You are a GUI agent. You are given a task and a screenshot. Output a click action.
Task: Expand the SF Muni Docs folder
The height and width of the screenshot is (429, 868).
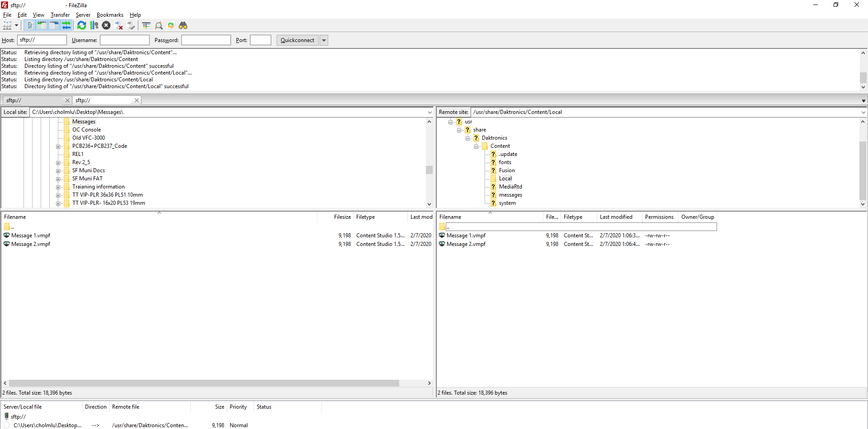pyautogui.click(x=58, y=171)
